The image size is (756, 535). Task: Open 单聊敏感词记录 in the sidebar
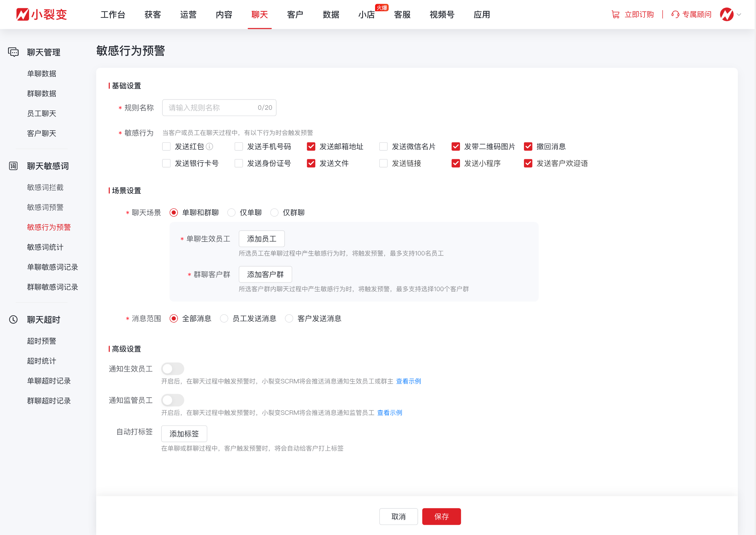click(52, 267)
